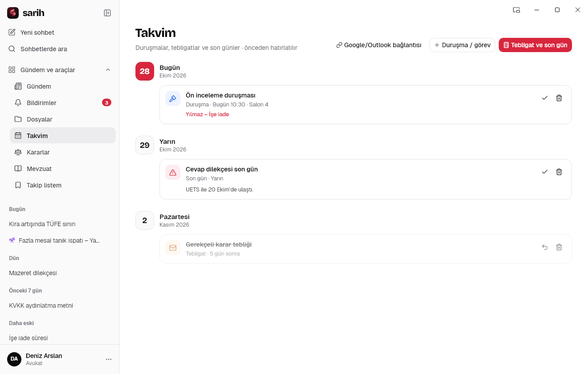
Task: Click the Gerekçeli karar tebliği title
Action: (219, 244)
